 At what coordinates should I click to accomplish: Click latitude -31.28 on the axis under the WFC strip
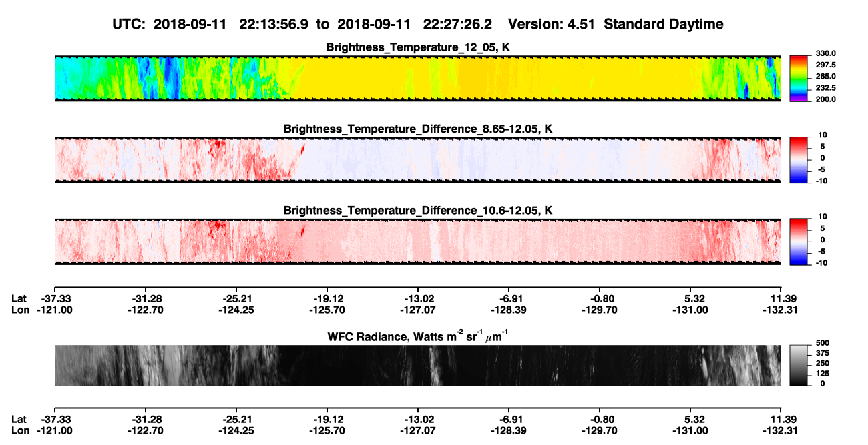pyautogui.click(x=145, y=420)
